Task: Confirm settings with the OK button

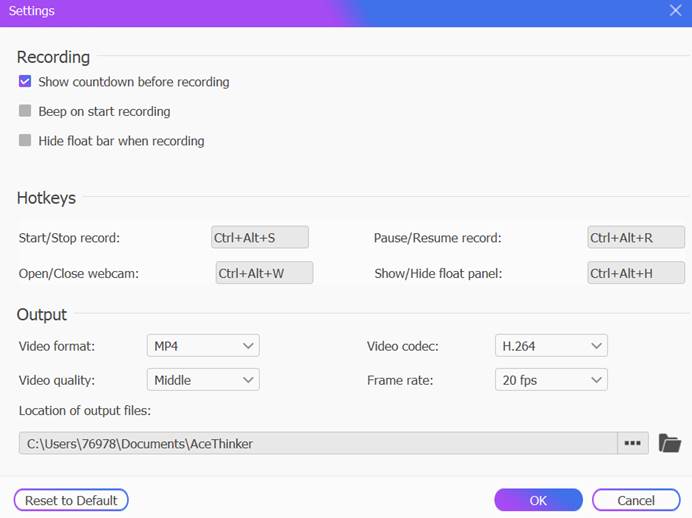Action: point(538,500)
